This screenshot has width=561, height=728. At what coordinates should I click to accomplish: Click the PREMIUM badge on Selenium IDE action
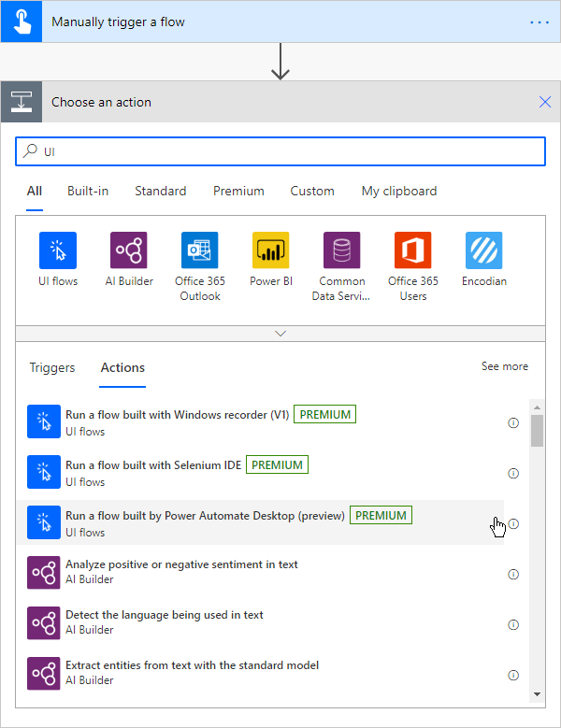click(278, 464)
